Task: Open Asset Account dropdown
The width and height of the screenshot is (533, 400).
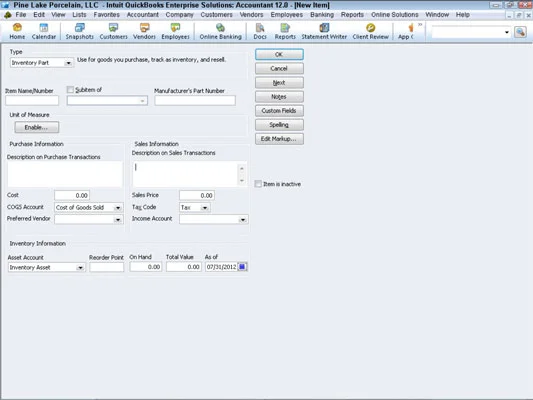Action: 80,267
